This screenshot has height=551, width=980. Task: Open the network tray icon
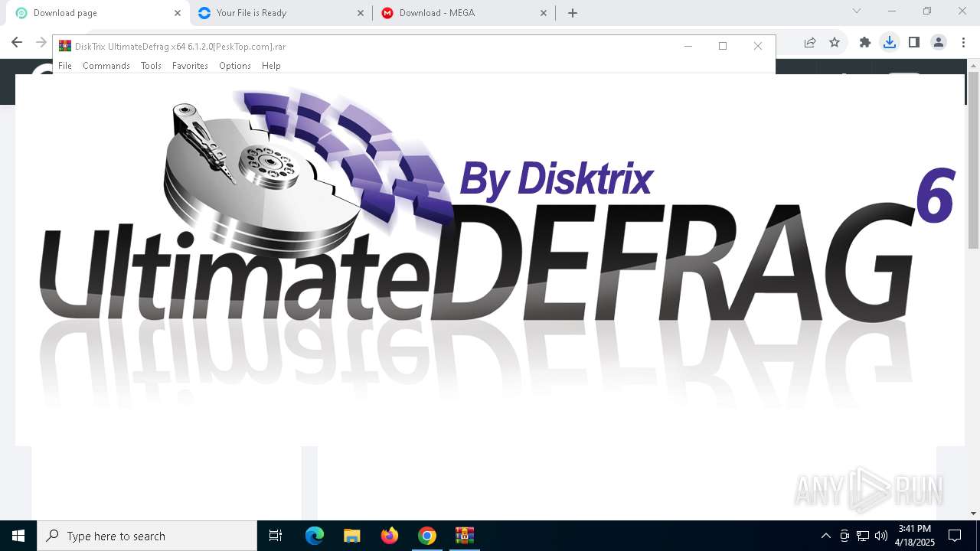863,536
